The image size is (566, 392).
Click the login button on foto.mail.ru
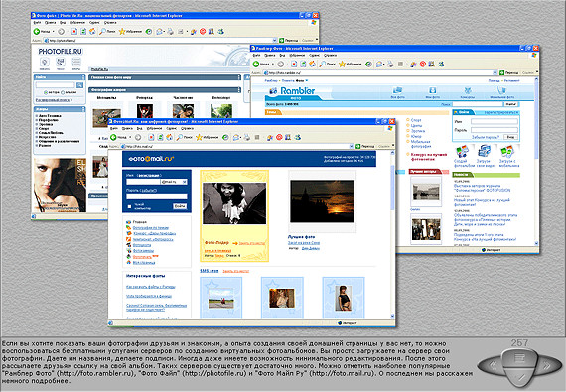(180, 206)
